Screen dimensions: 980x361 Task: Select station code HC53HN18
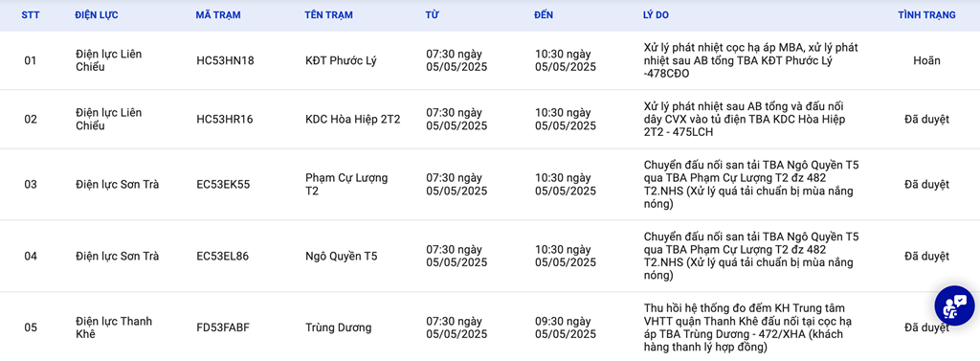pyautogui.click(x=225, y=60)
